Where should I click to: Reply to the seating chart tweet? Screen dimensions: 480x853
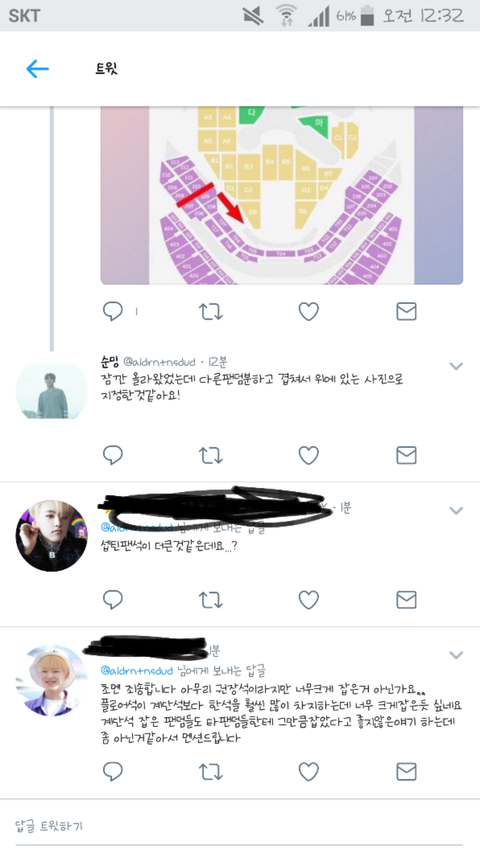pos(113,311)
